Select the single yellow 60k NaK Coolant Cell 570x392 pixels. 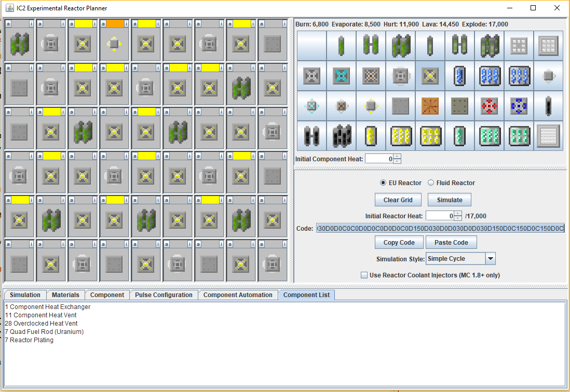pos(371,136)
